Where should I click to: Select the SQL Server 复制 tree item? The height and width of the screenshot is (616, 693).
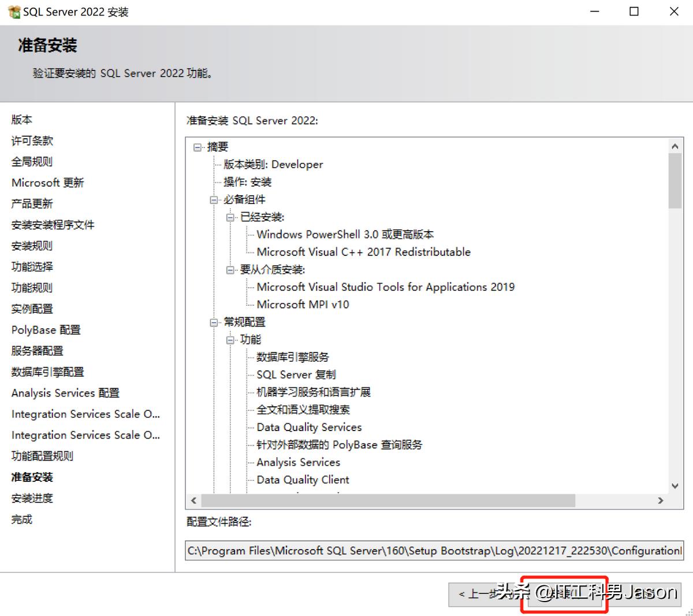[296, 374]
